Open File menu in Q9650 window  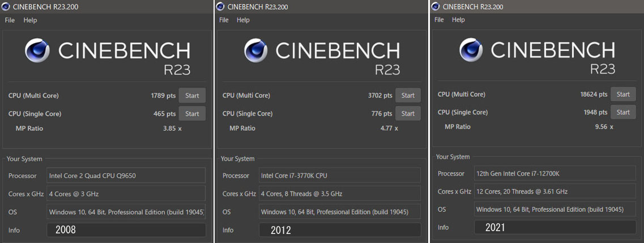[x=10, y=20]
